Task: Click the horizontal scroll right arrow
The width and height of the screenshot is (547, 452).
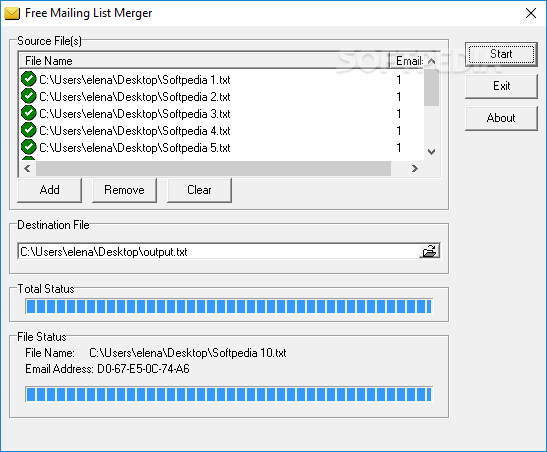Action: pyautogui.click(x=414, y=168)
